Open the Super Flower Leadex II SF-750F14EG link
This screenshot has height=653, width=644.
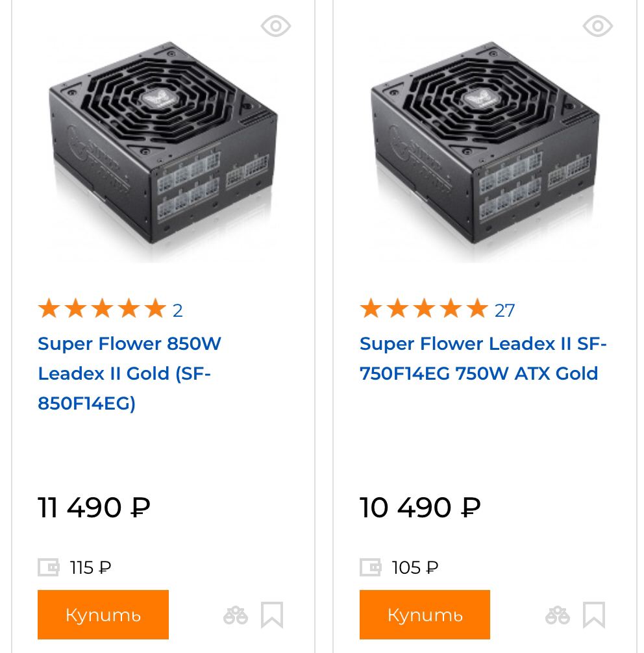click(x=482, y=358)
